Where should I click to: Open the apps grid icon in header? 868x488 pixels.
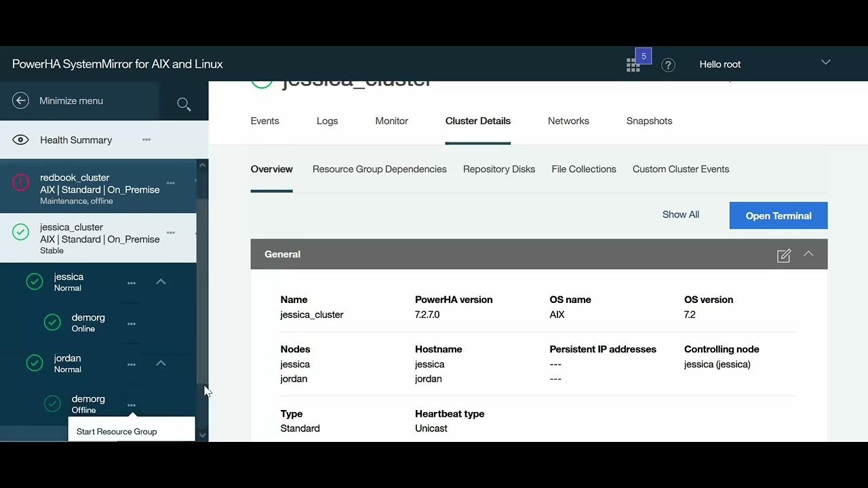[x=633, y=65]
